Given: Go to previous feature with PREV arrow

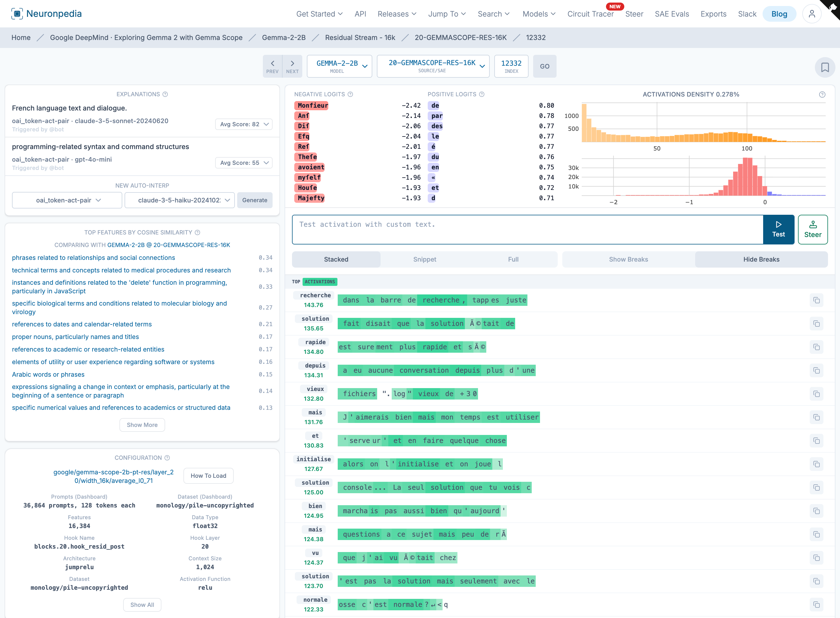Looking at the screenshot, I should [272, 66].
